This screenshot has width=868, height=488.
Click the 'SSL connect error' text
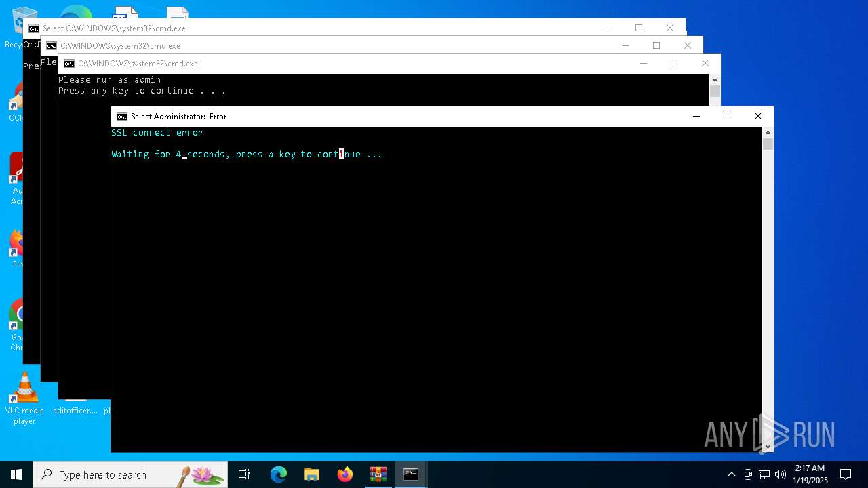click(157, 133)
